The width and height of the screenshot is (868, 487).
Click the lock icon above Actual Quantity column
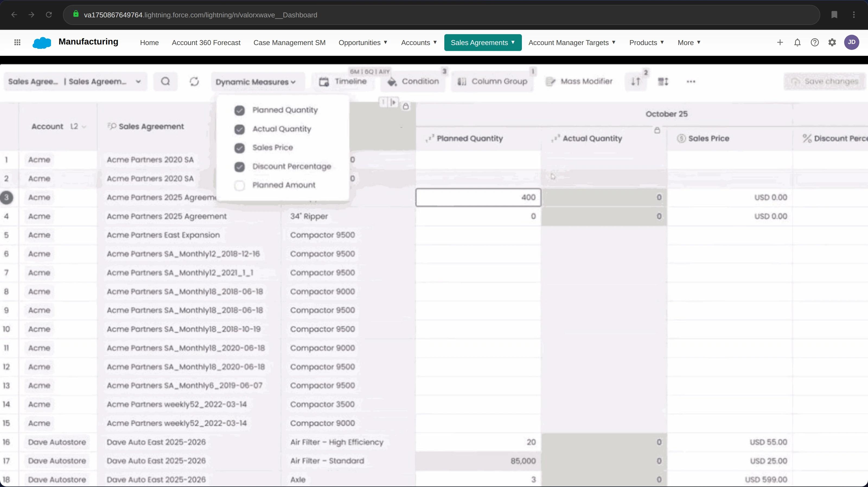657,130
